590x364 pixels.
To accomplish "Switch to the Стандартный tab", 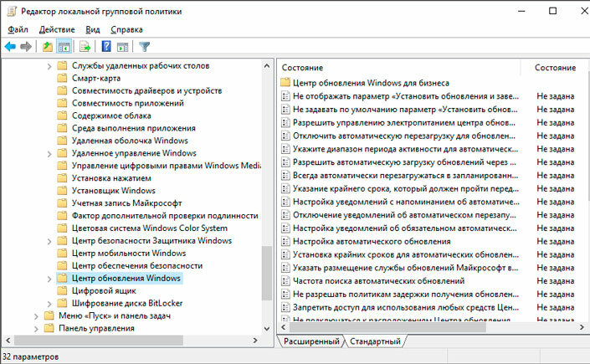I will pyautogui.click(x=375, y=341).
